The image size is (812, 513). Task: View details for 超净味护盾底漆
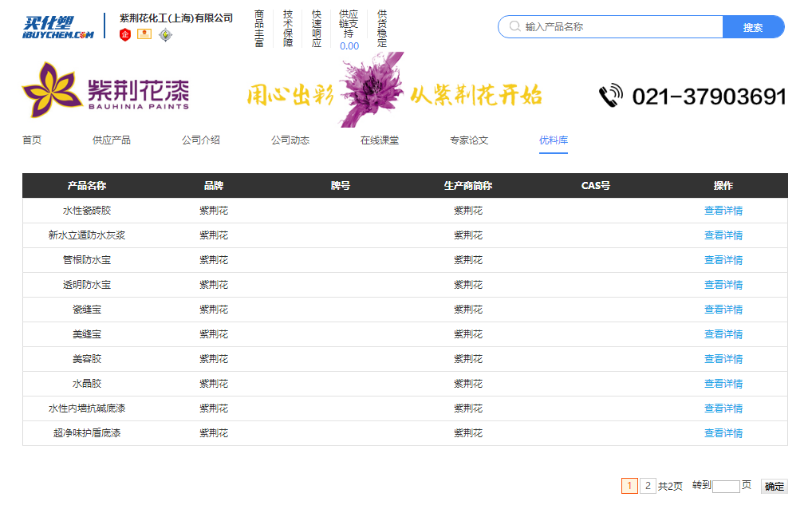tap(723, 433)
